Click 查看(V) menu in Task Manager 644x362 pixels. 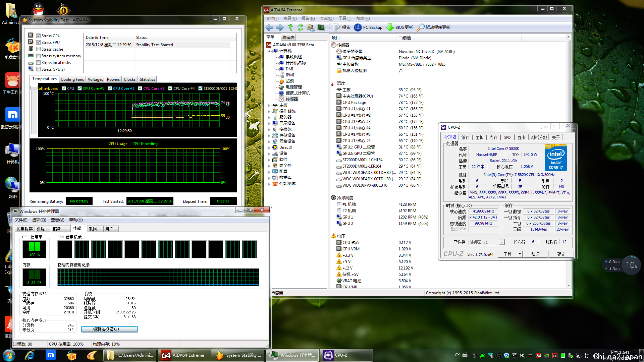coord(57,220)
